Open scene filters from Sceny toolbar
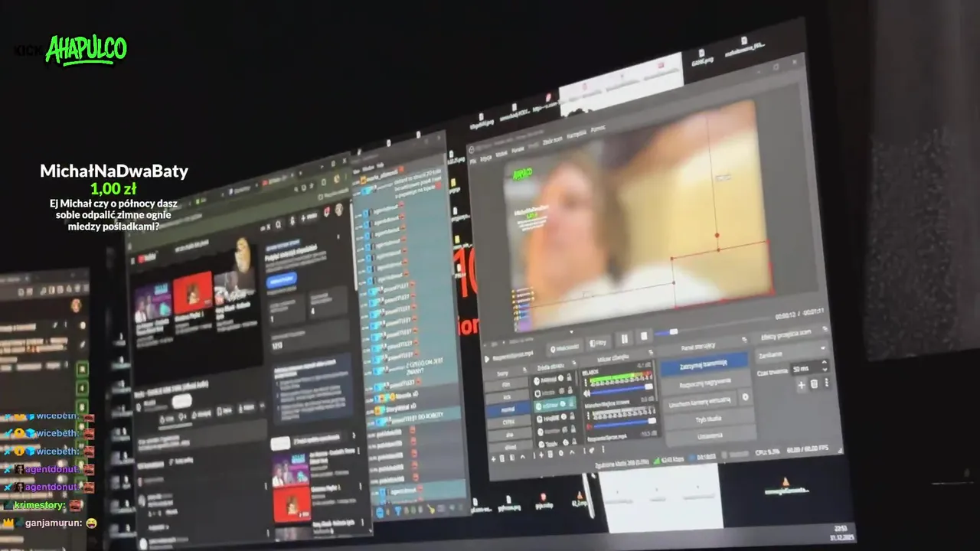The width and height of the screenshot is (980, 551). (x=512, y=458)
